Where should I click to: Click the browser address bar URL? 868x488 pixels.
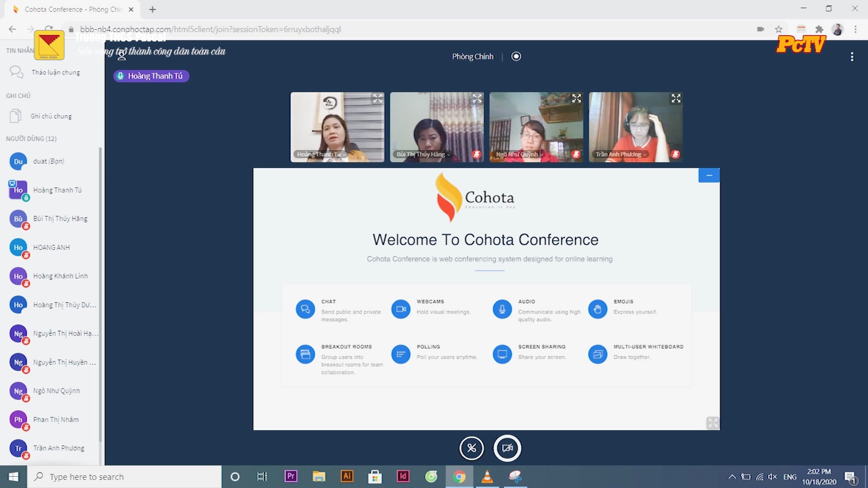coord(210,29)
